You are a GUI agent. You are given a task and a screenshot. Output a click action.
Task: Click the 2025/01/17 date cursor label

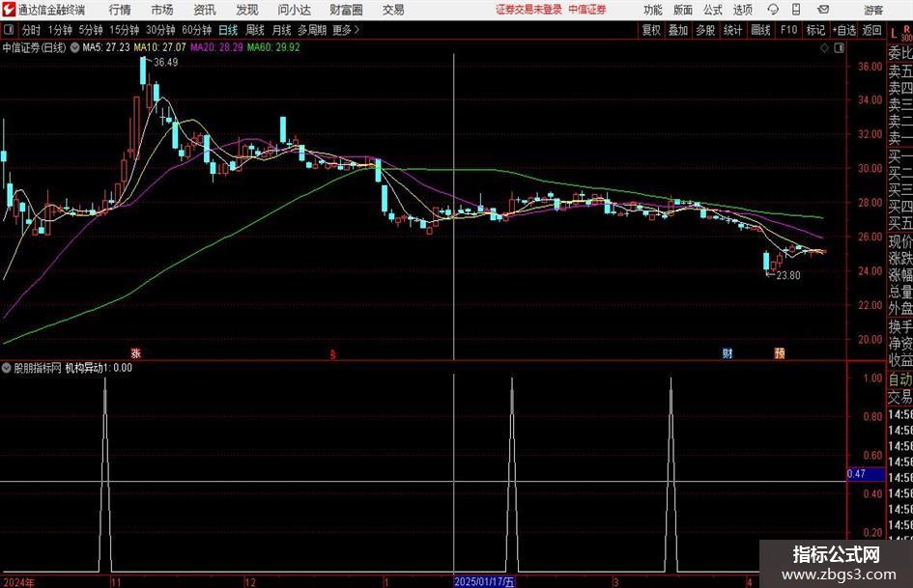(x=484, y=582)
